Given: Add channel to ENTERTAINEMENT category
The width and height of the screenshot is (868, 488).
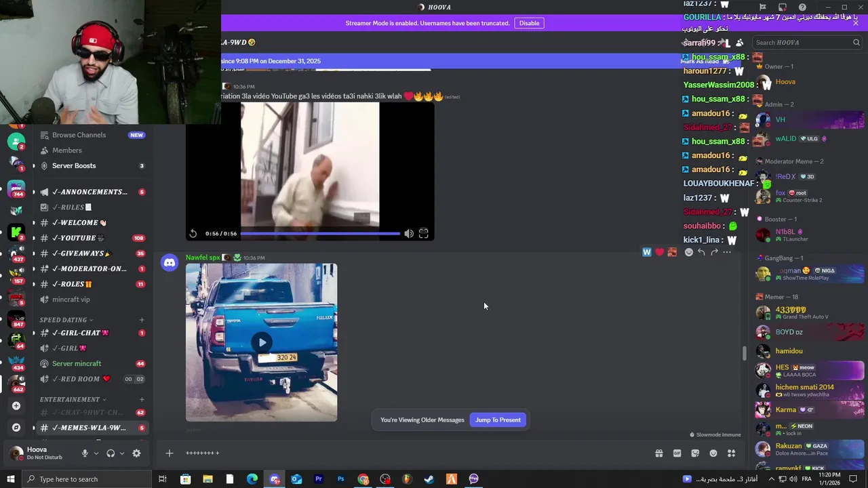Looking at the screenshot, I should tap(142, 400).
